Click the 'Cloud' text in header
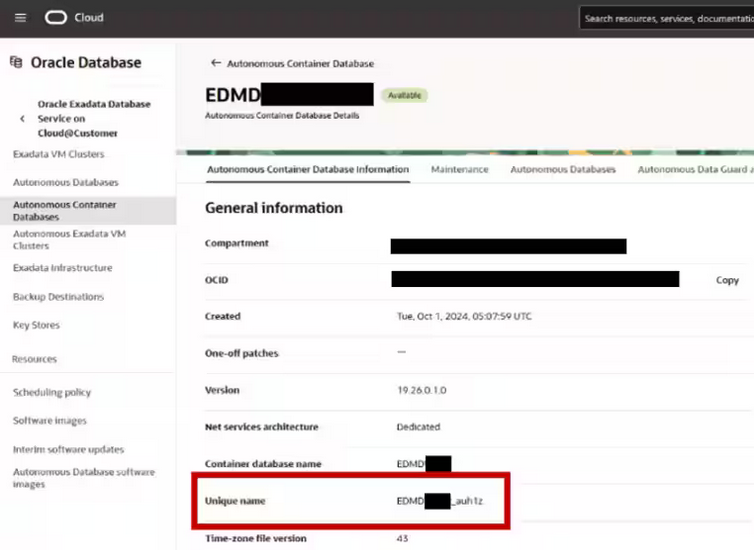This screenshot has height=550, width=754. (89, 18)
